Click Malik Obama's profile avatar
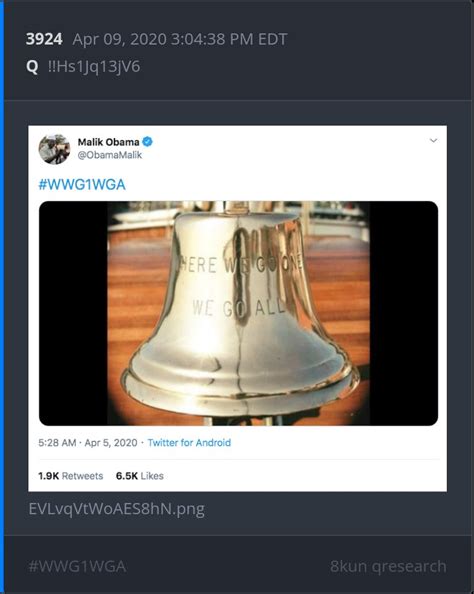Image resolution: width=474 pixels, height=594 pixels. point(54,149)
